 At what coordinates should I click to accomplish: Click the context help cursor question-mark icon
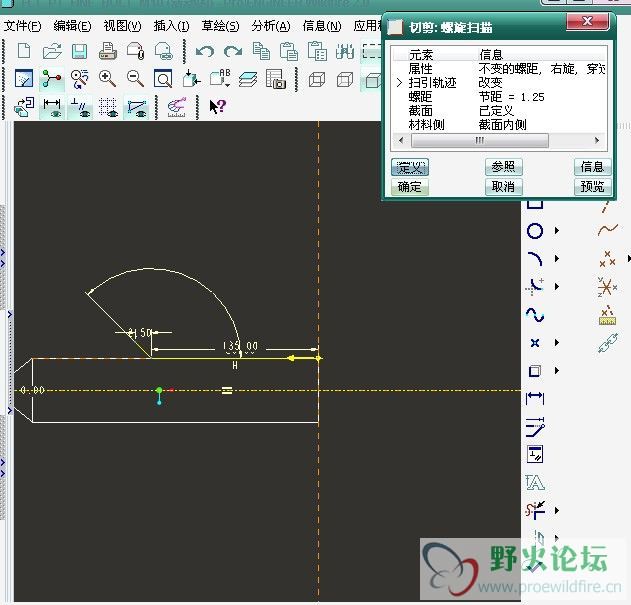pos(218,106)
